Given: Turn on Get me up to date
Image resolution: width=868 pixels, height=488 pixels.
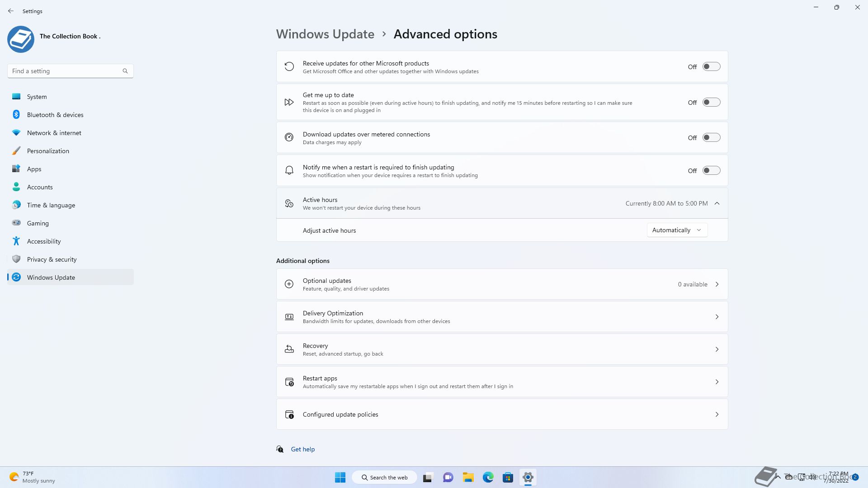Looking at the screenshot, I should pyautogui.click(x=711, y=103).
